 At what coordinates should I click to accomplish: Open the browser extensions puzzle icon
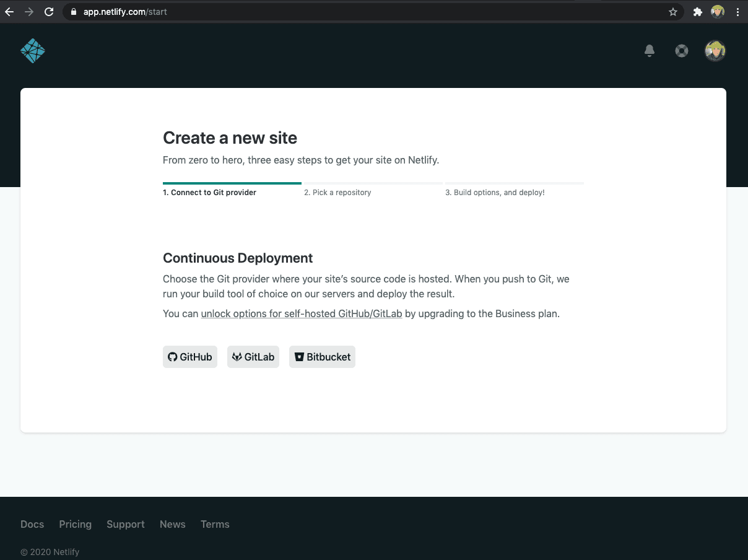tap(698, 12)
